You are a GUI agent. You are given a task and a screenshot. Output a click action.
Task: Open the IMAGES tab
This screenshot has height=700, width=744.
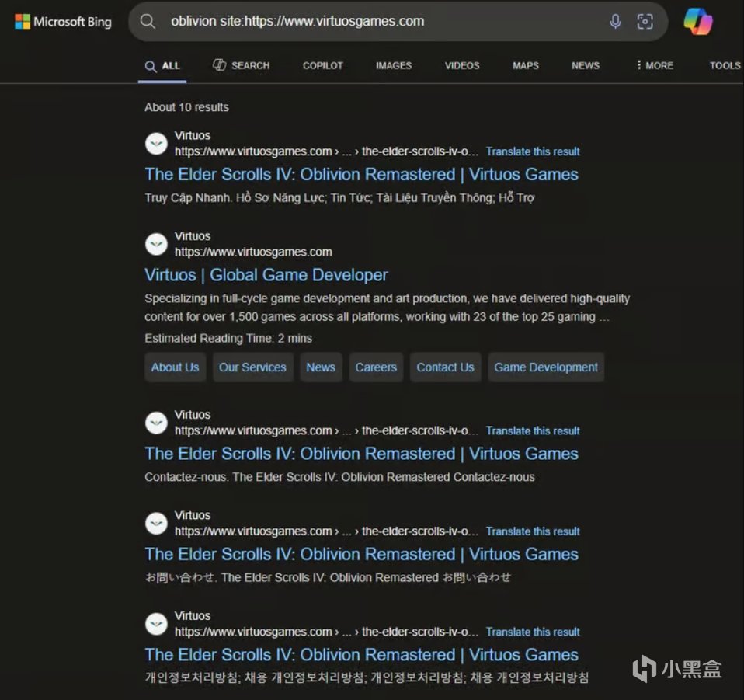coord(394,65)
